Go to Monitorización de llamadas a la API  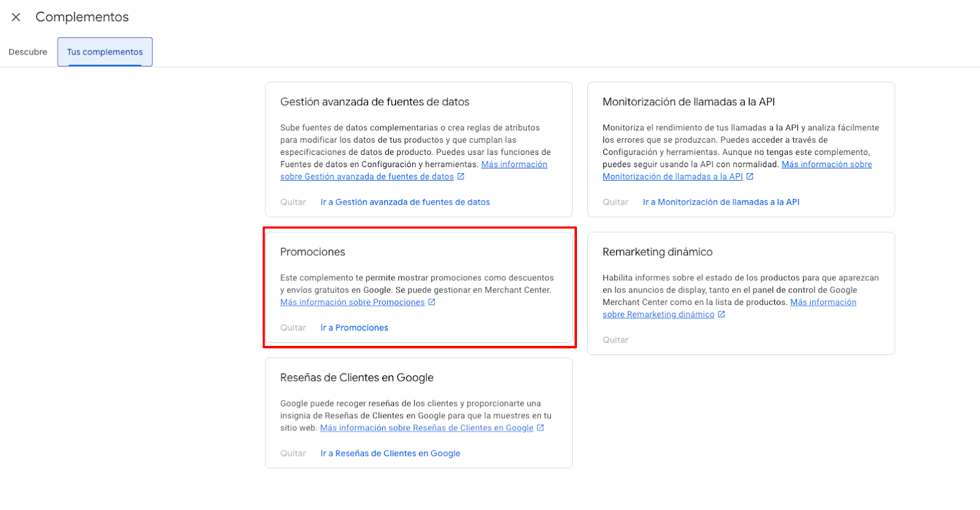[721, 202]
